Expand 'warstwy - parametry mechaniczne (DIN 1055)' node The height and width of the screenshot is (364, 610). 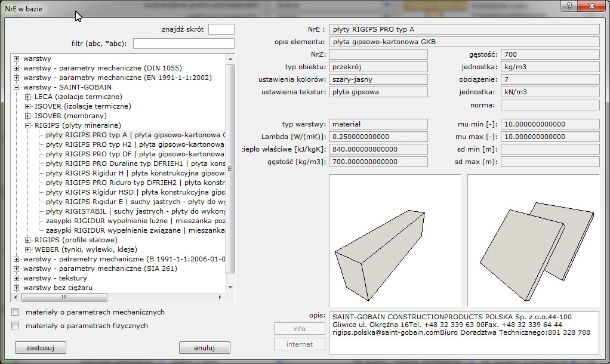tap(16, 68)
